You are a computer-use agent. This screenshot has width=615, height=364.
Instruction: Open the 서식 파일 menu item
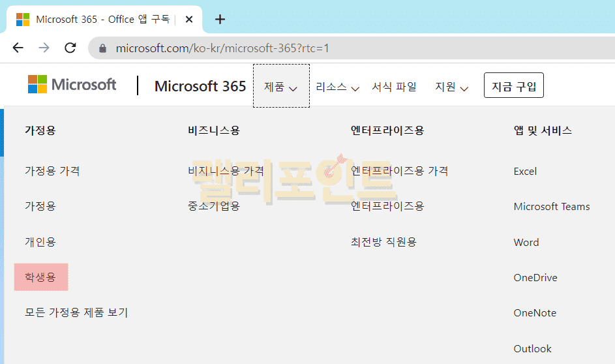(394, 87)
